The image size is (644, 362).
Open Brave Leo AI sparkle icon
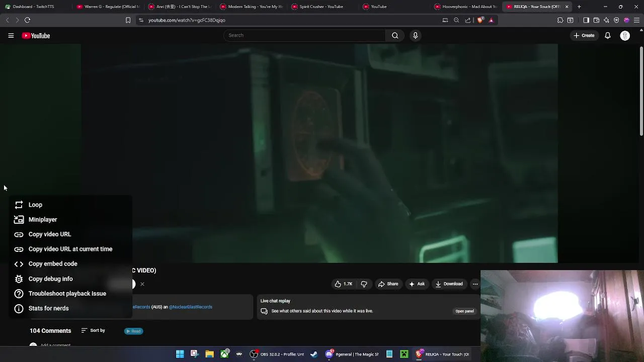click(x=606, y=20)
